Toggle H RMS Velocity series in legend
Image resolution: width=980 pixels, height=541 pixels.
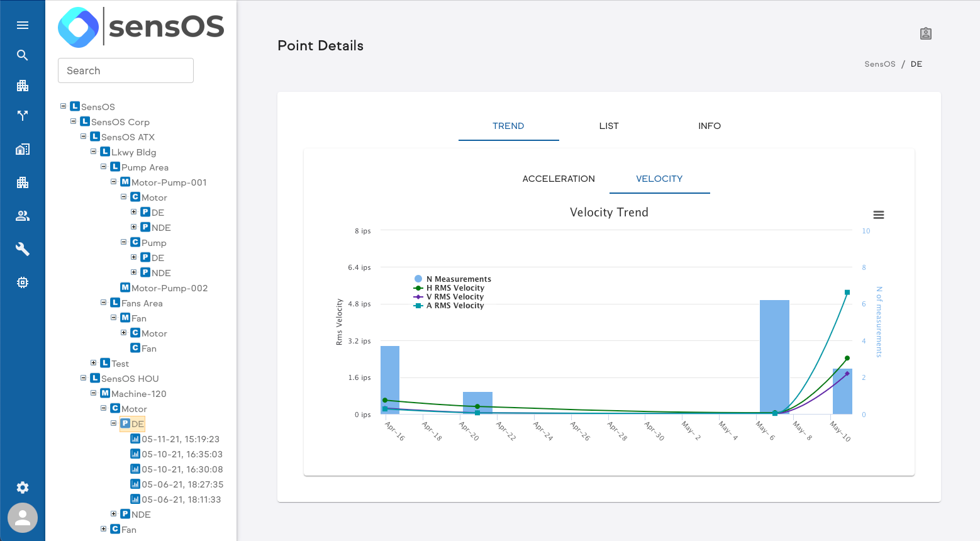click(x=449, y=288)
